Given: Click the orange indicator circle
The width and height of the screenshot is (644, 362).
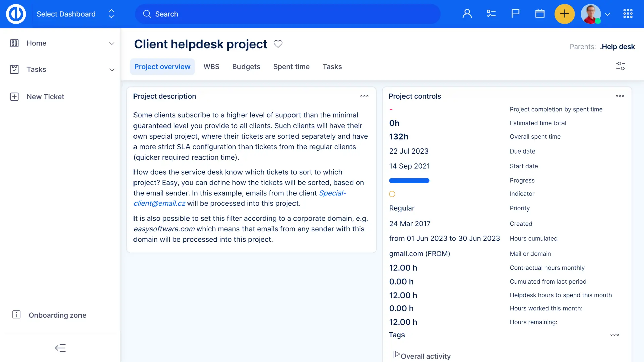Looking at the screenshot, I should [x=392, y=194].
